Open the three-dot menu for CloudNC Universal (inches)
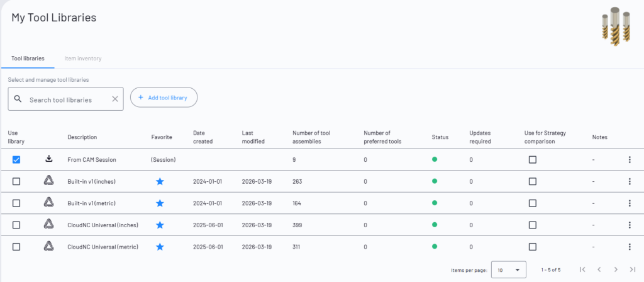Screen dimensions: 644x282 pos(630,225)
